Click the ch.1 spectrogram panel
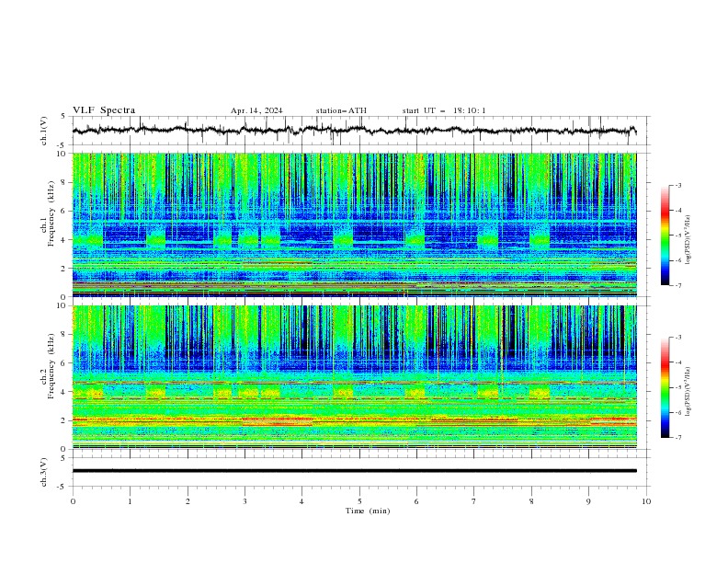This screenshot has width=728, height=563. [354, 224]
